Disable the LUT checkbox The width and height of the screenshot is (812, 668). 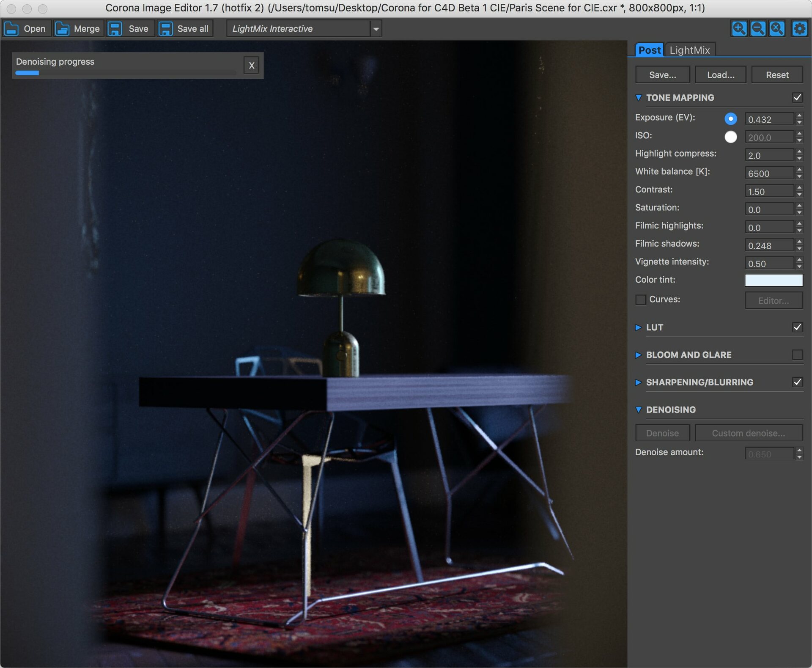[797, 327]
